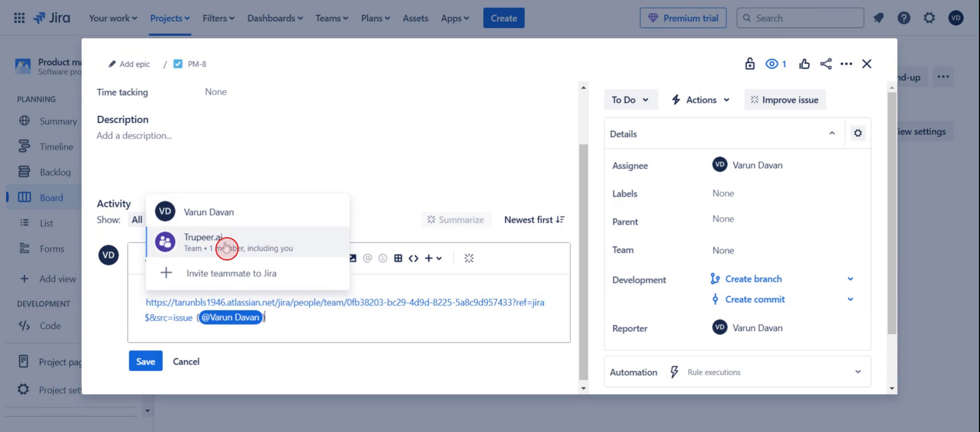Screen dimensions: 980x432
Task: Open the To Do status dropdown
Action: coord(630,100)
